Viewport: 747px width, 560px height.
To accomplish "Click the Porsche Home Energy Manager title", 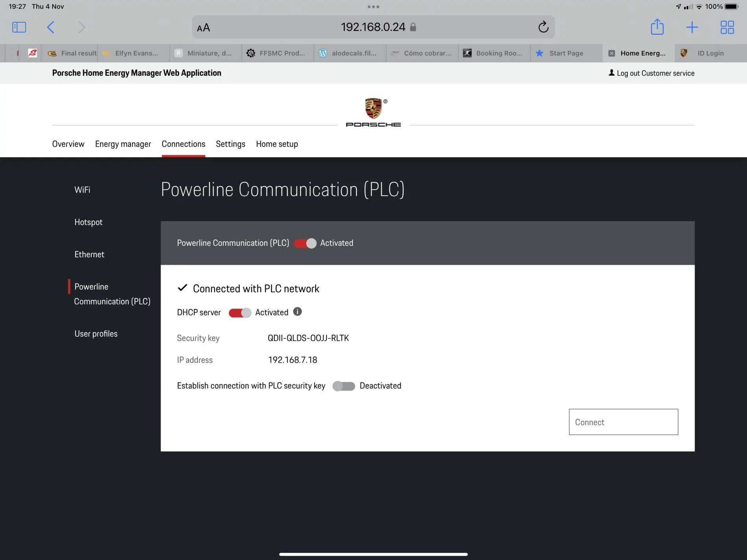I will 136,73.
